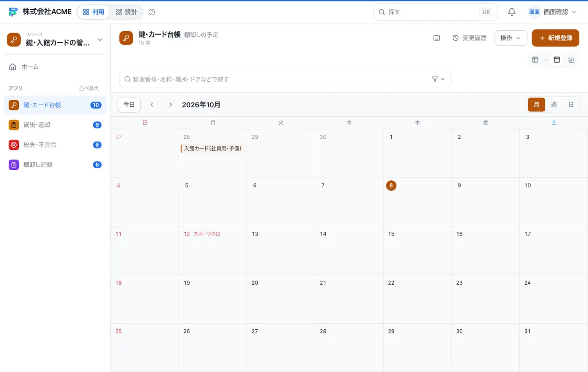The width and height of the screenshot is (588, 372).
Task: Click the 新規登録 button
Action: [x=555, y=38]
